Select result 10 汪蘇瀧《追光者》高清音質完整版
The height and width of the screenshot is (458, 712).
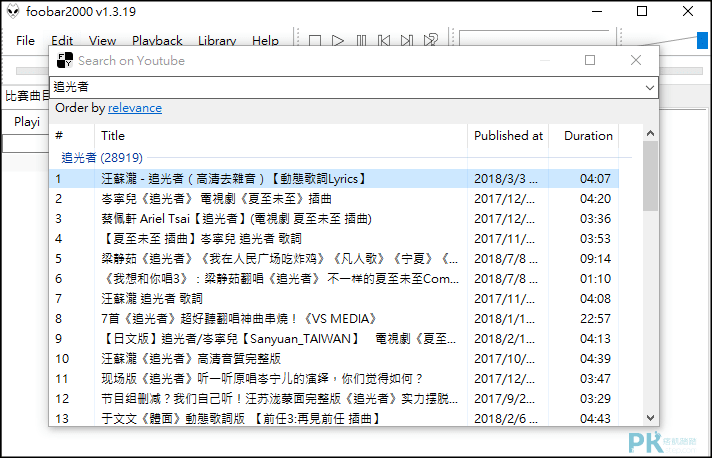[334, 359]
